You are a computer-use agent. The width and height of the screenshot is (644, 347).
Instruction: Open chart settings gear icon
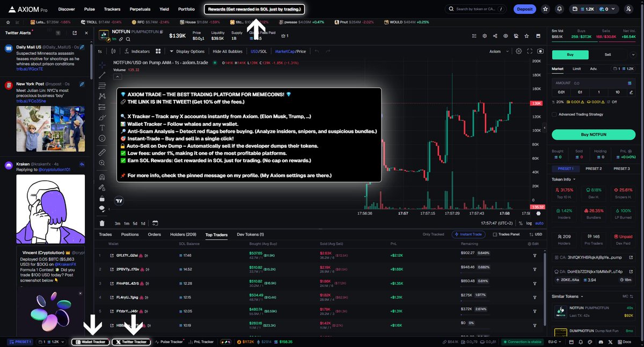(518, 51)
